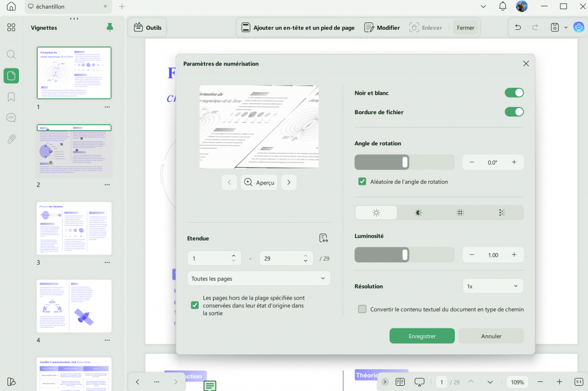Click the end page field showing 29
588x391 pixels.
tap(286, 258)
